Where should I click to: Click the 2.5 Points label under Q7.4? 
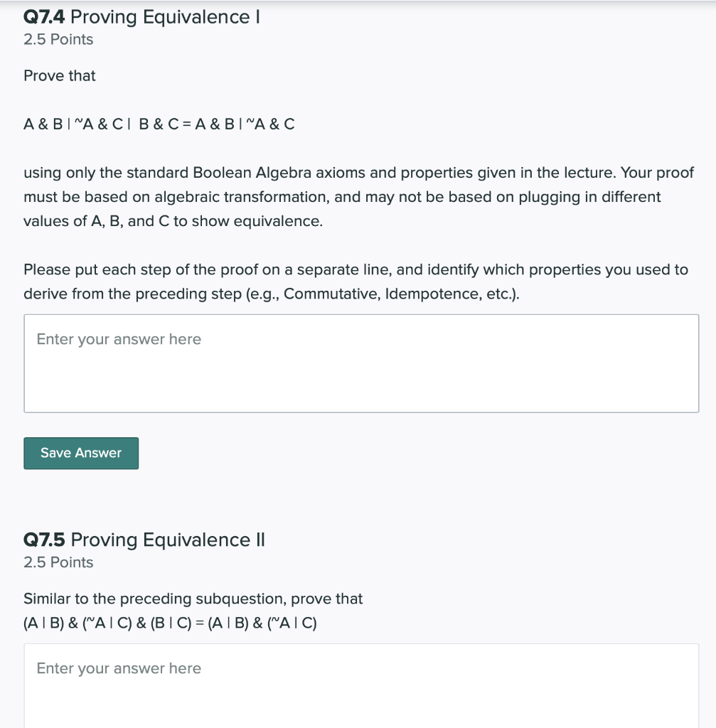pos(58,40)
